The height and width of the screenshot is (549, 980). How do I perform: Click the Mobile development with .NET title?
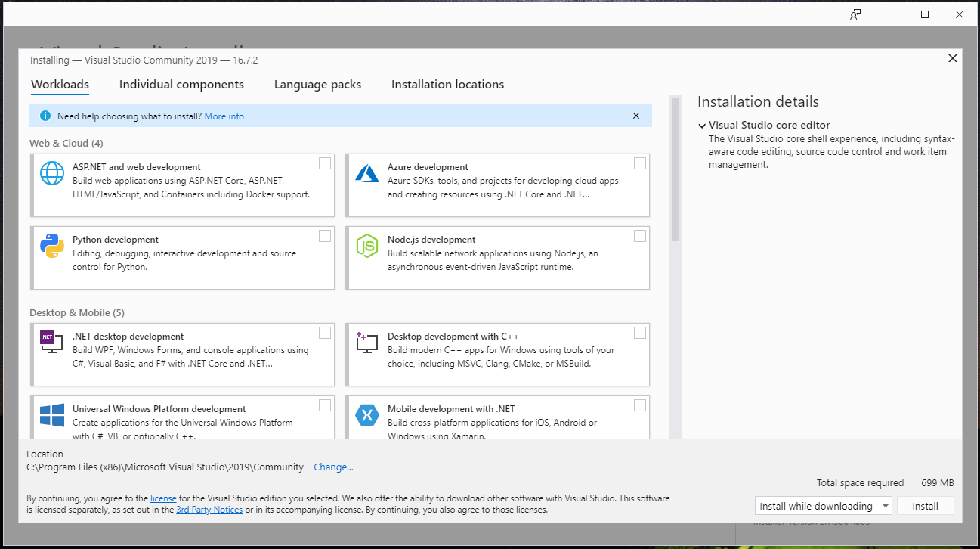pyautogui.click(x=451, y=409)
